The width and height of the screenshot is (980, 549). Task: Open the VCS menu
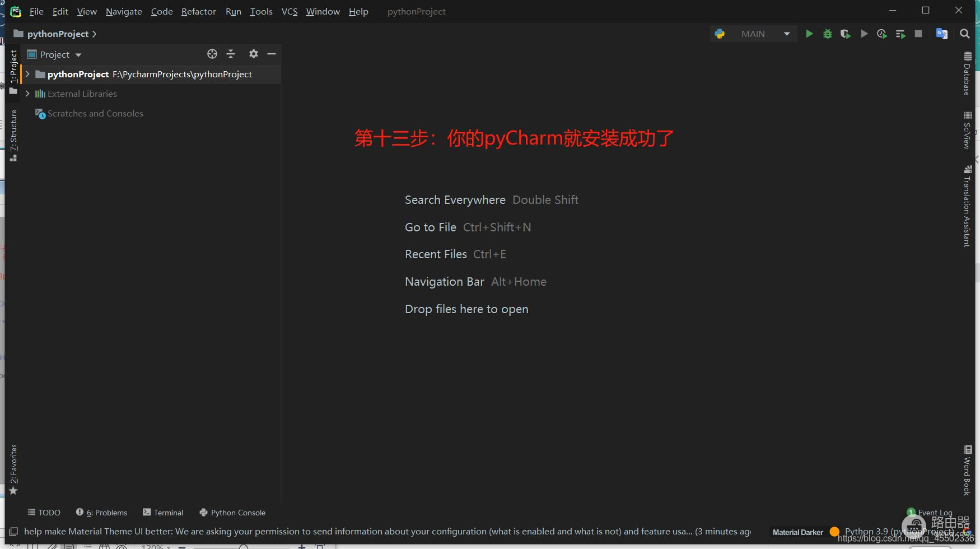pyautogui.click(x=289, y=11)
